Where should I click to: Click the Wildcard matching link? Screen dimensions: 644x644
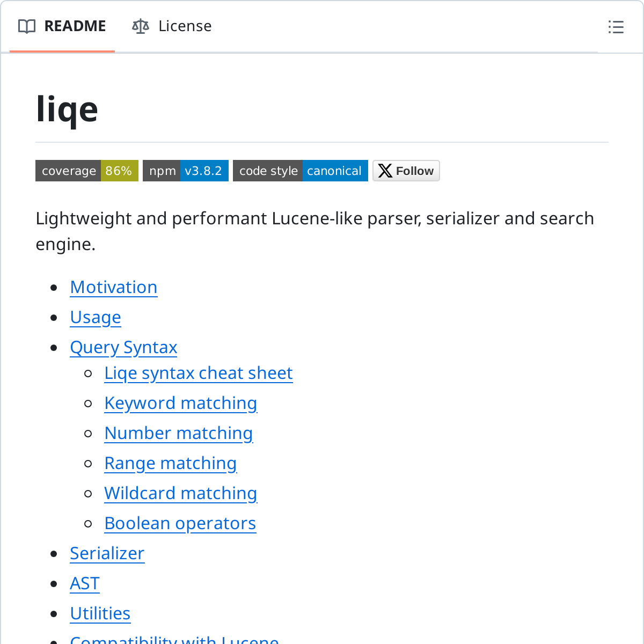tap(181, 493)
